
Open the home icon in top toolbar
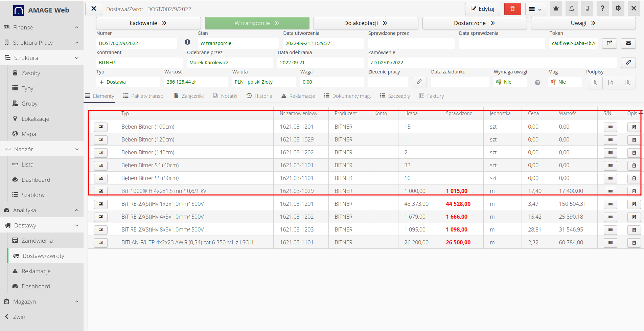coord(556,9)
